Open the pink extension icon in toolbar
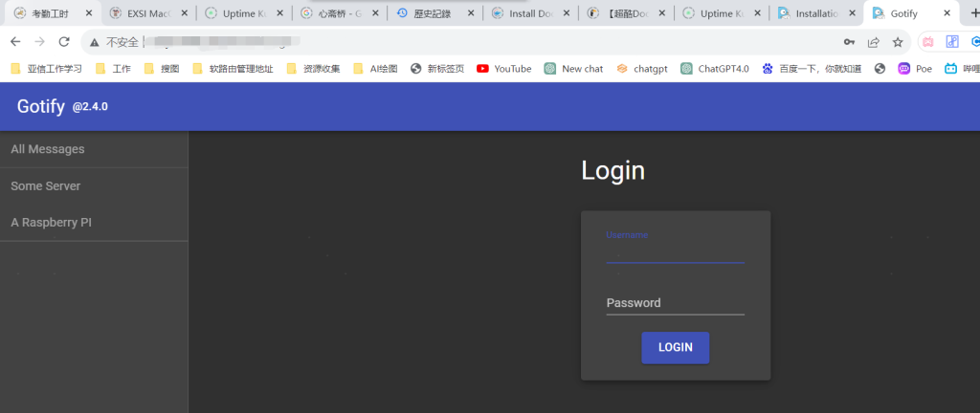 (x=928, y=42)
